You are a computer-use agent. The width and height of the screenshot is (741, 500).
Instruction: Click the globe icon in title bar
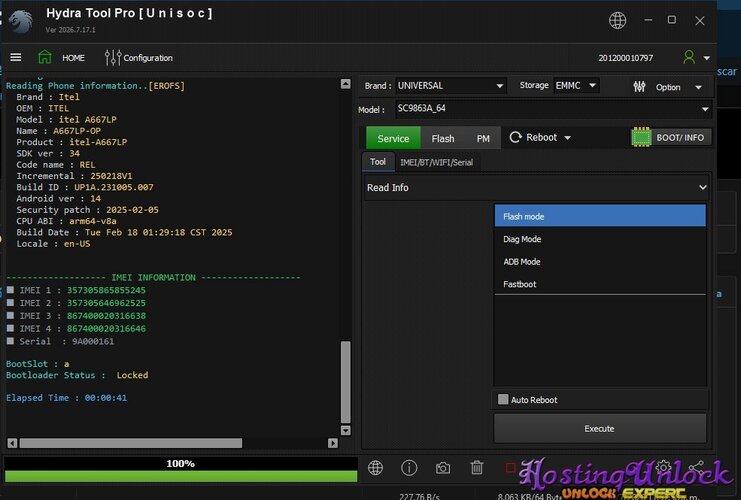click(617, 20)
